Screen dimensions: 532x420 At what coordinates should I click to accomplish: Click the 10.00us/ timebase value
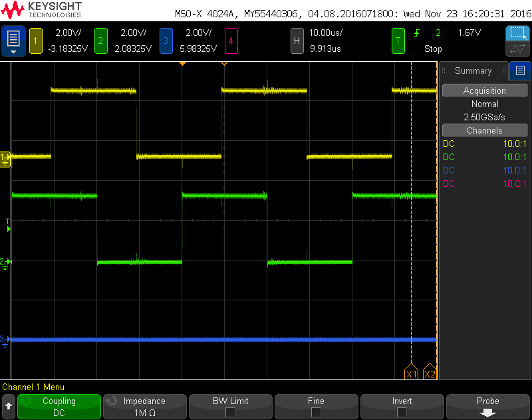(x=326, y=33)
